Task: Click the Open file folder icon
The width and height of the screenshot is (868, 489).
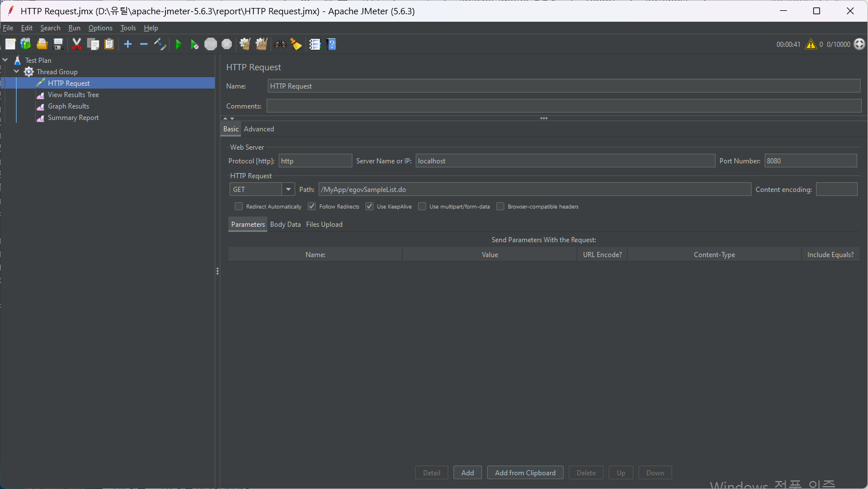Action: tap(42, 44)
